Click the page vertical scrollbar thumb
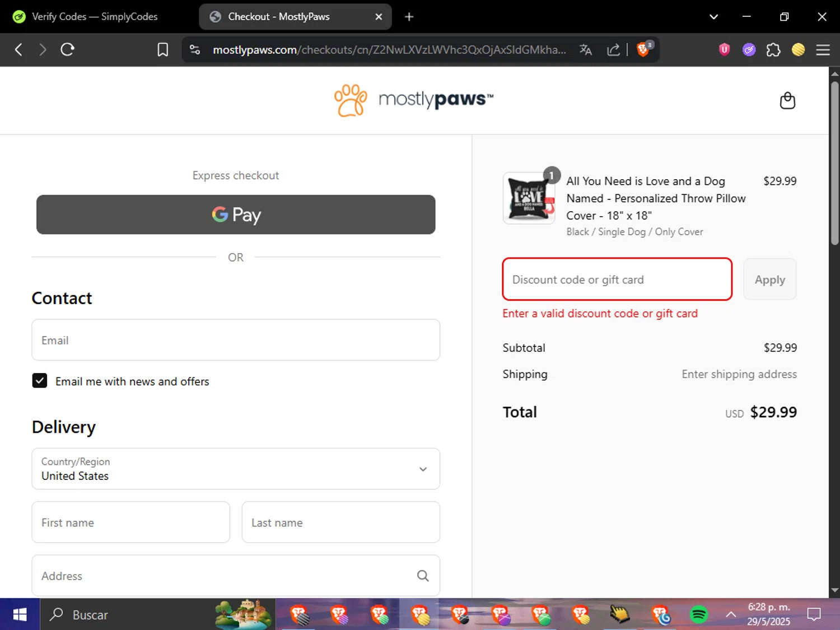840x630 pixels. pyautogui.click(x=834, y=163)
